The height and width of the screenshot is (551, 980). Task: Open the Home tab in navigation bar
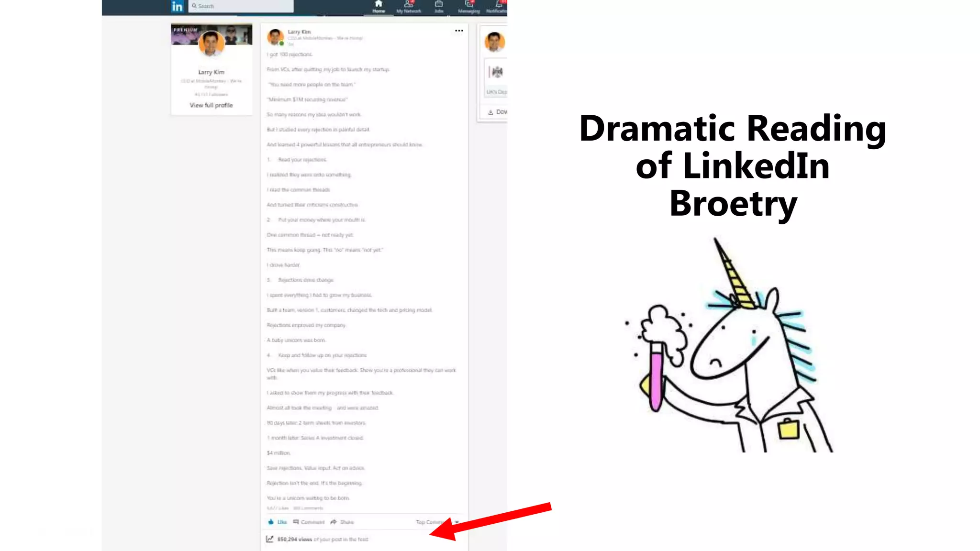(379, 7)
